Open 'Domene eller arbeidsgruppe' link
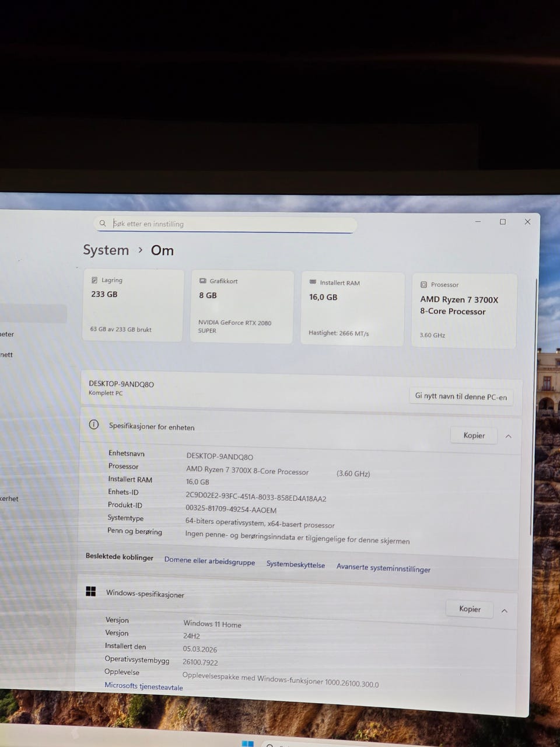The width and height of the screenshot is (560, 747). [x=209, y=561]
